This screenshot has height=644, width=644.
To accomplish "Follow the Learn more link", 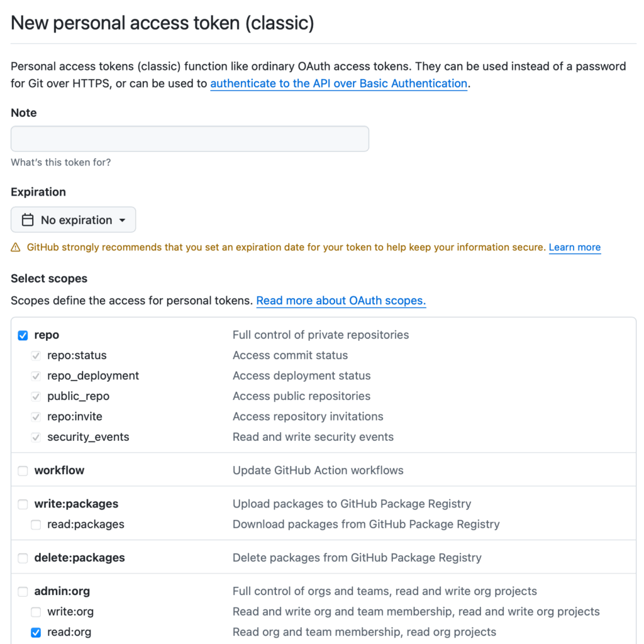I will [x=575, y=247].
